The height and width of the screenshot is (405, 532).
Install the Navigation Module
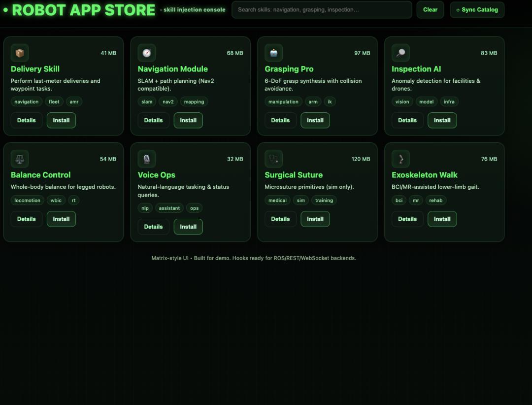click(x=188, y=120)
